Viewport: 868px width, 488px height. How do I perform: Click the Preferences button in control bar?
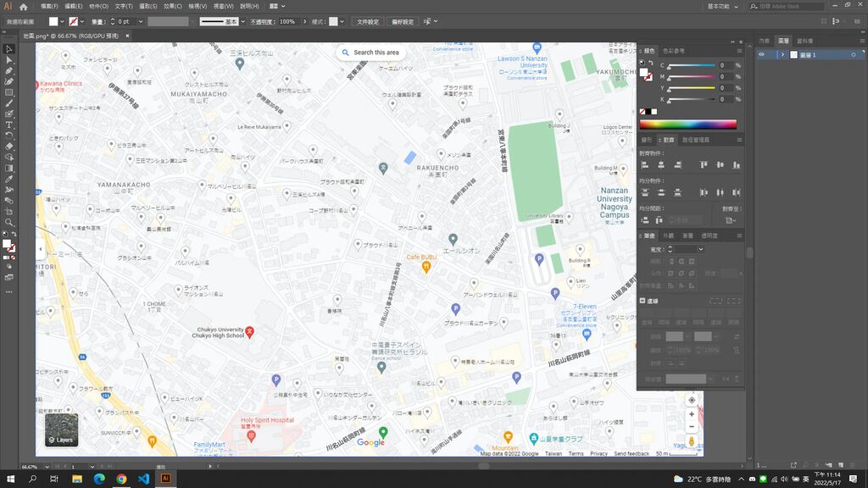click(403, 21)
